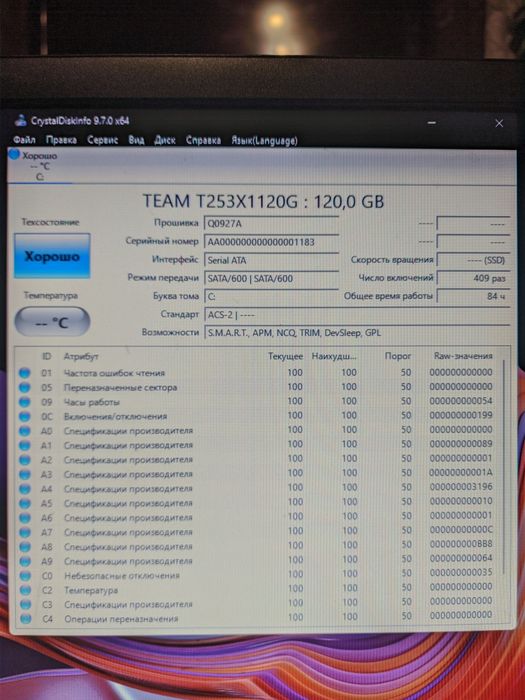Click raw value 000000000199
The image size is (525, 700).
[461, 415]
